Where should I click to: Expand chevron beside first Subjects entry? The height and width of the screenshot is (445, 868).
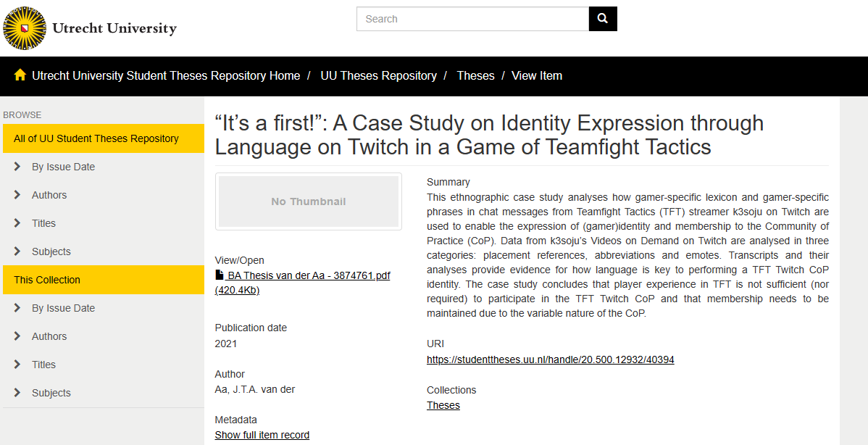pos(17,251)
